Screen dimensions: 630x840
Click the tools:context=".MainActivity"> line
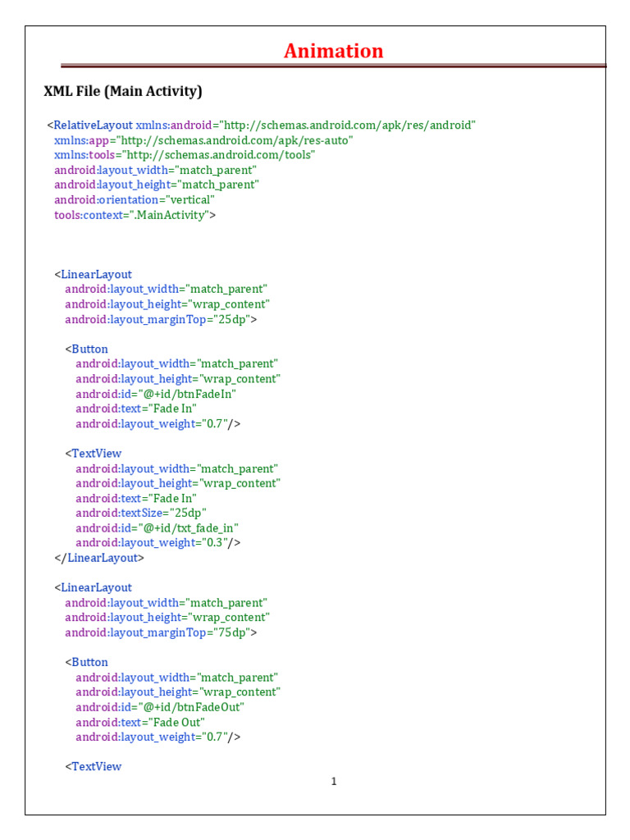click(135, 215)
